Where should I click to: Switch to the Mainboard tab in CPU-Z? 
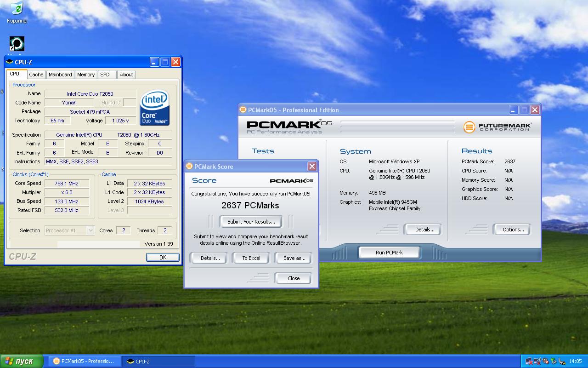pos(60,75)
